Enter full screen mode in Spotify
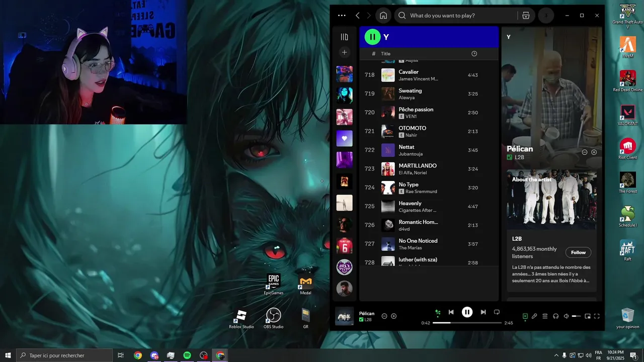 coord(597,316)
